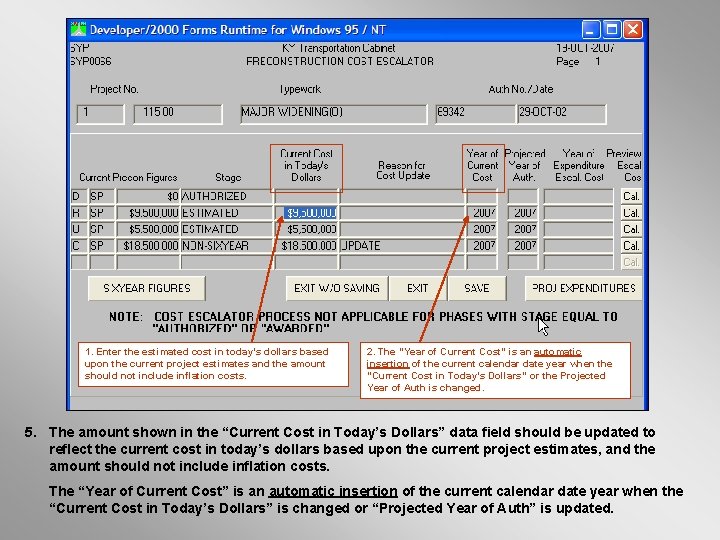Click the $18,500,000 Current Cost in Today's Dollars field
This screenshot has width=720, height=540.
click(307, 246)
